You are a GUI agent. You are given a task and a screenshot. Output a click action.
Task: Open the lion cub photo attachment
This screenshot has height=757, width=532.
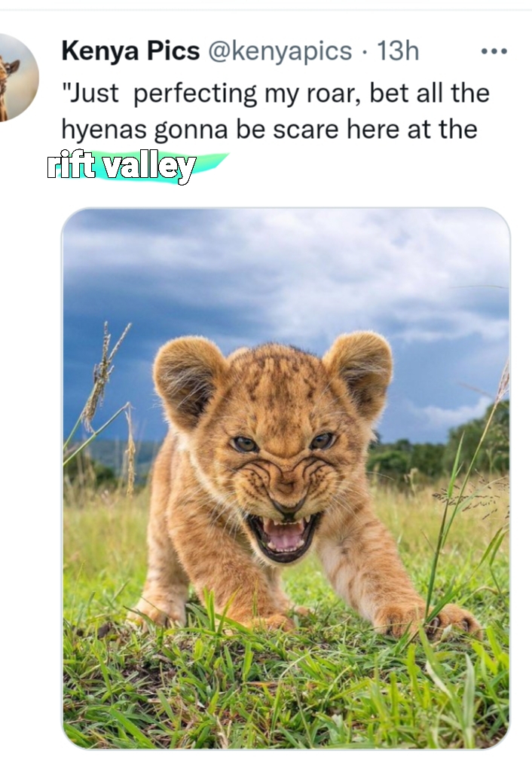coord(286,478)
